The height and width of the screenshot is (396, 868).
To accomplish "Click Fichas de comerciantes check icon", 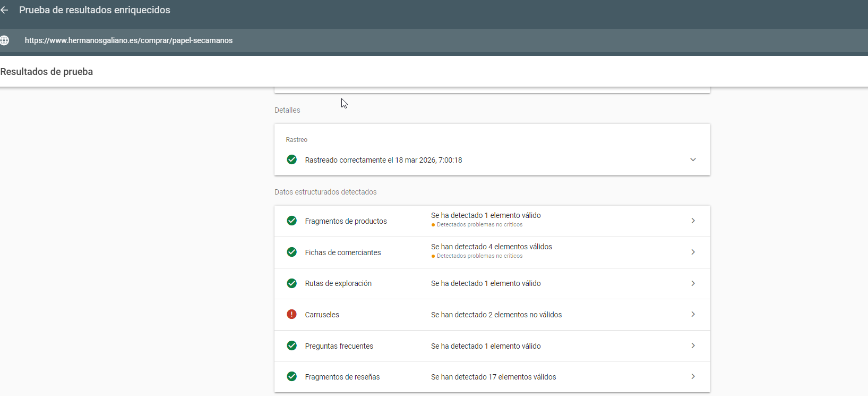I will click(x=291, y=252).
